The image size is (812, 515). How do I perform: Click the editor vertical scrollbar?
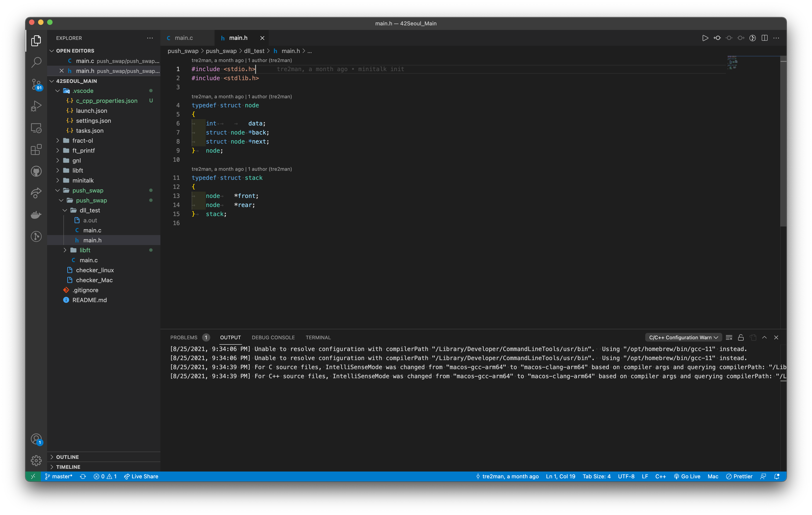pos(783,142)
